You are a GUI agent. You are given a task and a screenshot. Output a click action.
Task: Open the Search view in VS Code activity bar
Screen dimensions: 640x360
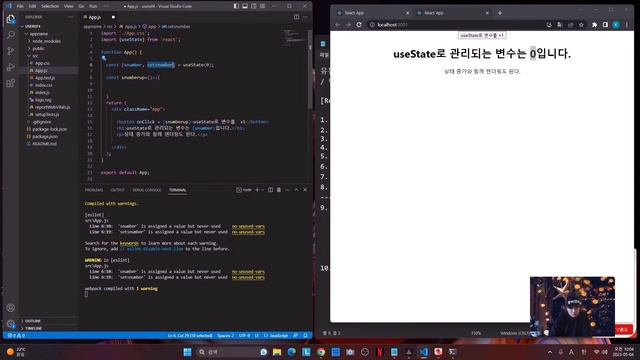pyautogui.click(x=11, y=35)
